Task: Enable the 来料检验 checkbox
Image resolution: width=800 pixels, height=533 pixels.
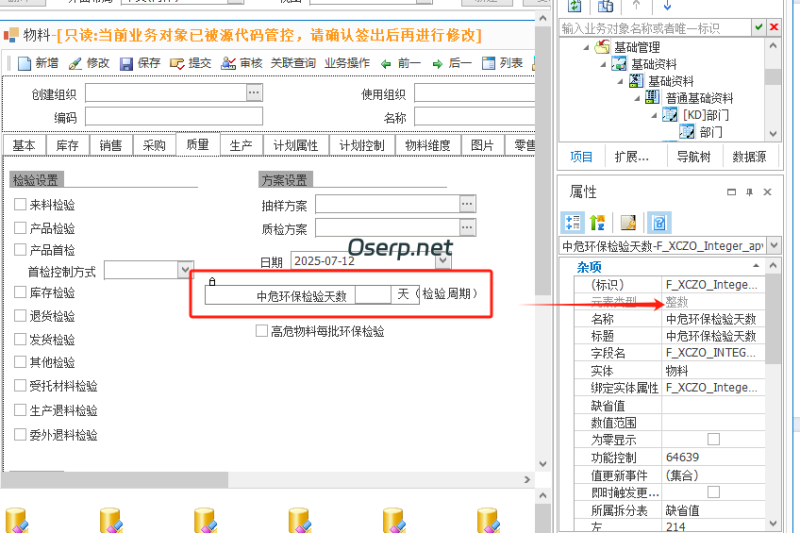Action: coord(20,204)
